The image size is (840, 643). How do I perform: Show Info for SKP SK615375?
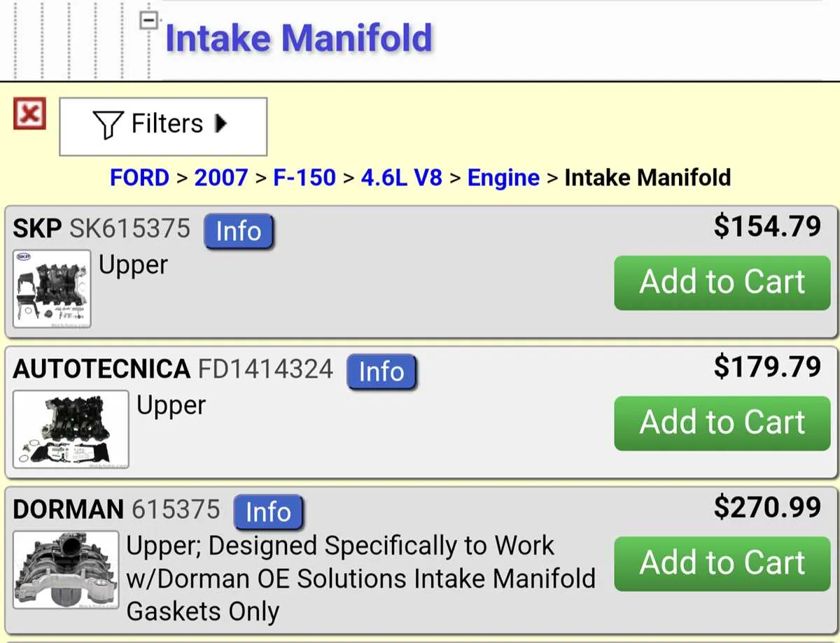tap(239, 232)
